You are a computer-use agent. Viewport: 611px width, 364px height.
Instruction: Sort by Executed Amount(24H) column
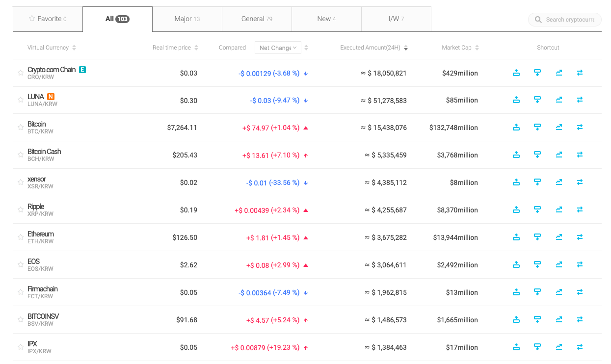pos(374,48)
